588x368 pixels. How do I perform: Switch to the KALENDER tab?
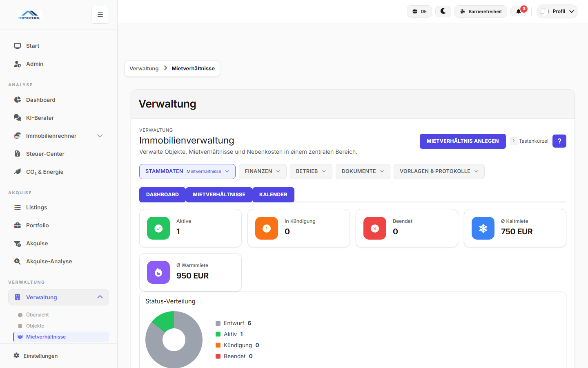(273, 195)
